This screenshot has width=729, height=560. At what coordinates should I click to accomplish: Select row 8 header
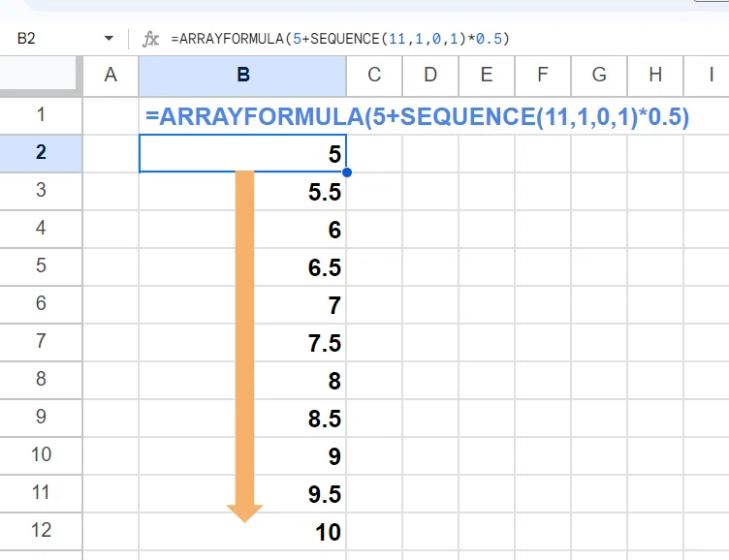click(41, 380)
